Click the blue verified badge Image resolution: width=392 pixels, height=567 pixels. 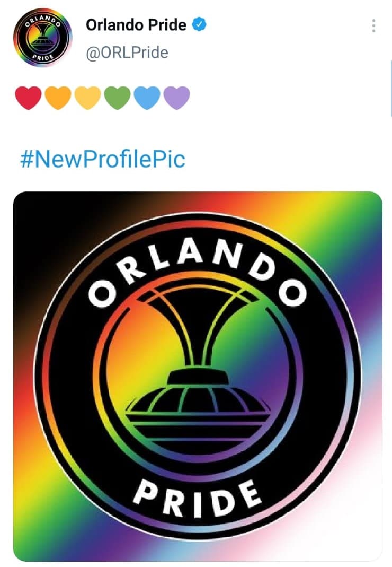pyautogui.click(x=199, y=24)
